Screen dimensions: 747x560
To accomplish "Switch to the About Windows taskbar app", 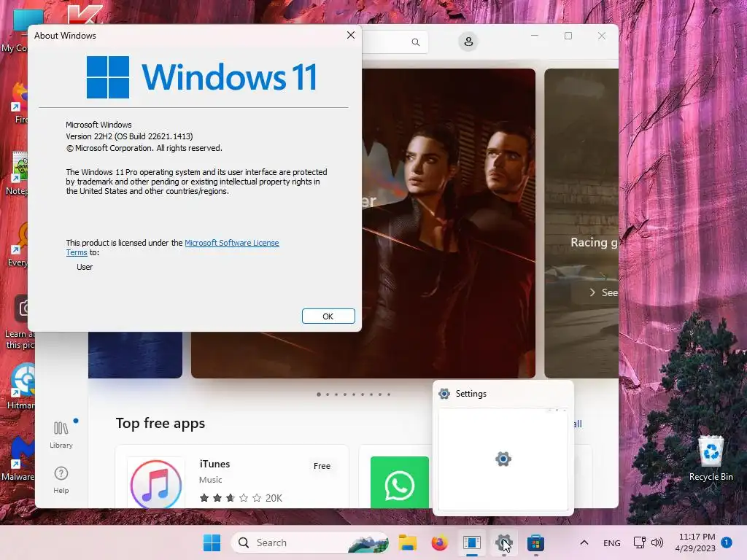I will pyautogui.click(x=472, y=542).
